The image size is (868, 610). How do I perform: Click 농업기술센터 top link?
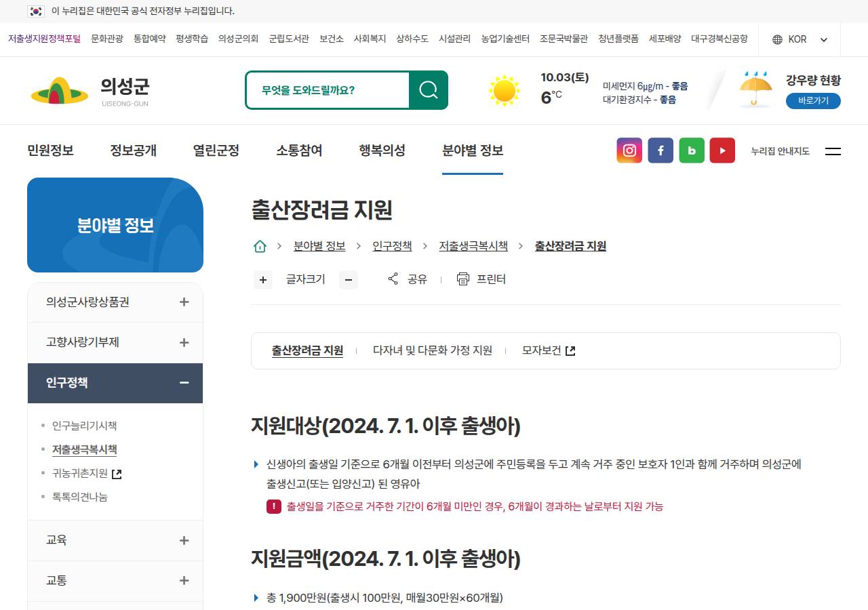505,39
